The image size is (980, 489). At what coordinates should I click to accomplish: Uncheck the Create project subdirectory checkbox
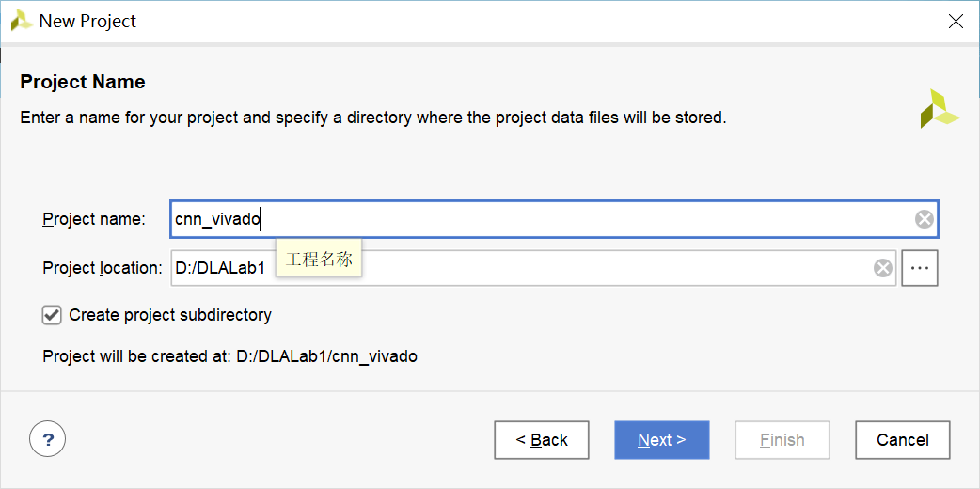(52, 315)
